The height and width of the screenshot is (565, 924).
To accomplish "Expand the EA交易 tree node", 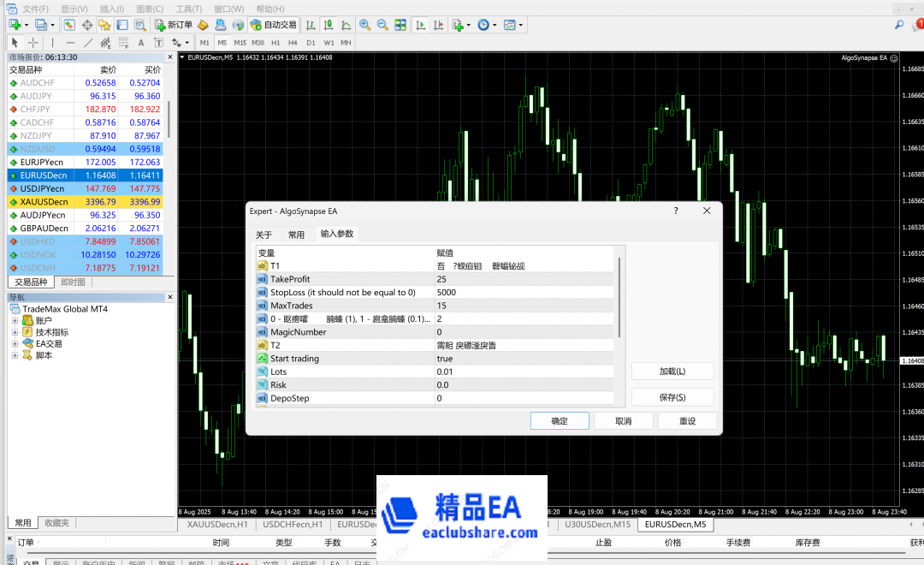I will point(15,343).
